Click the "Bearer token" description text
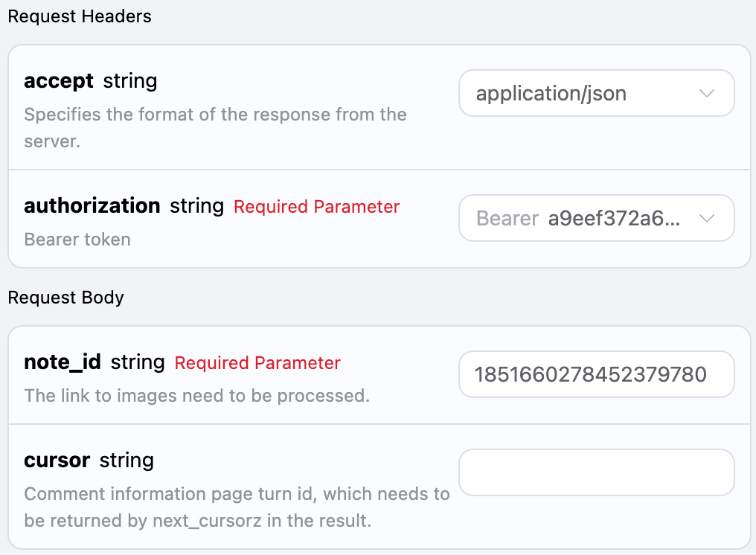Viewport: 756px width, 555px height. pos(77,240)
